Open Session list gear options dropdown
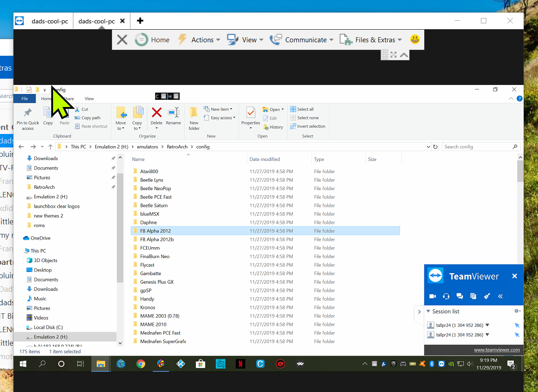Viewport: 538px width, 392px height. pyautogui.click(x=517, y=311)
